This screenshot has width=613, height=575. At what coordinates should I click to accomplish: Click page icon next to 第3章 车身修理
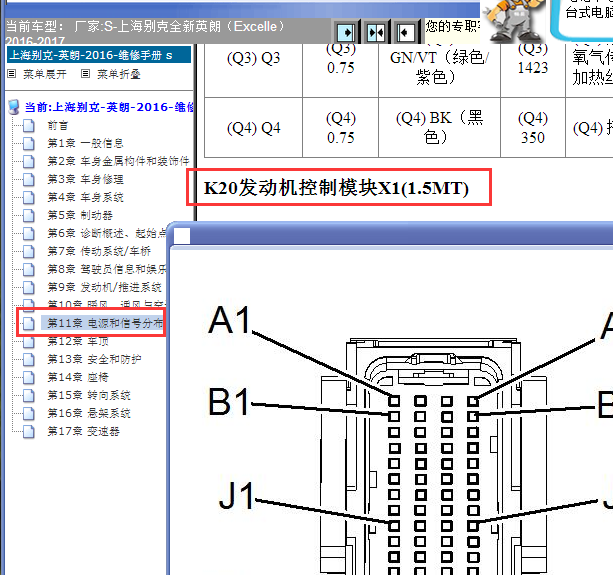click(29, 179)
